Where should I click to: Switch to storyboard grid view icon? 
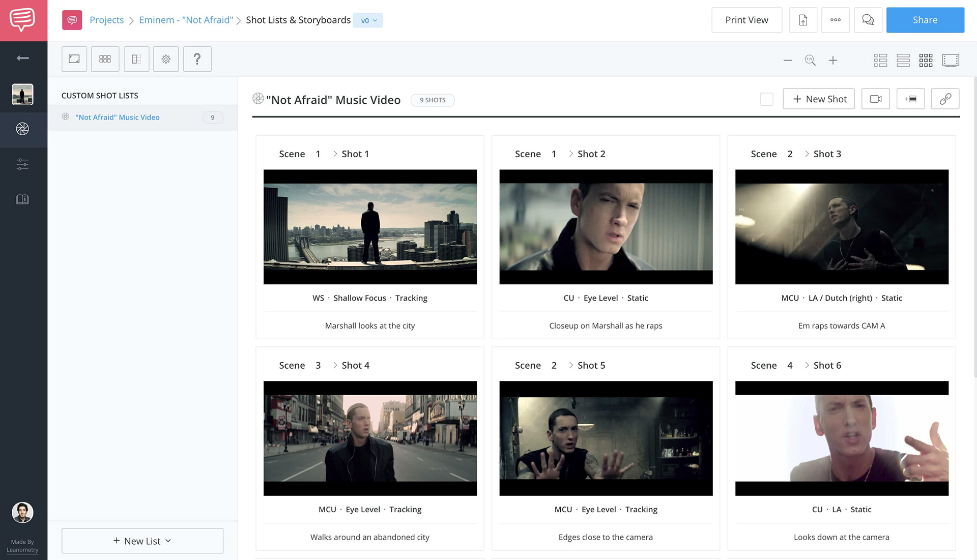point(926,61)
